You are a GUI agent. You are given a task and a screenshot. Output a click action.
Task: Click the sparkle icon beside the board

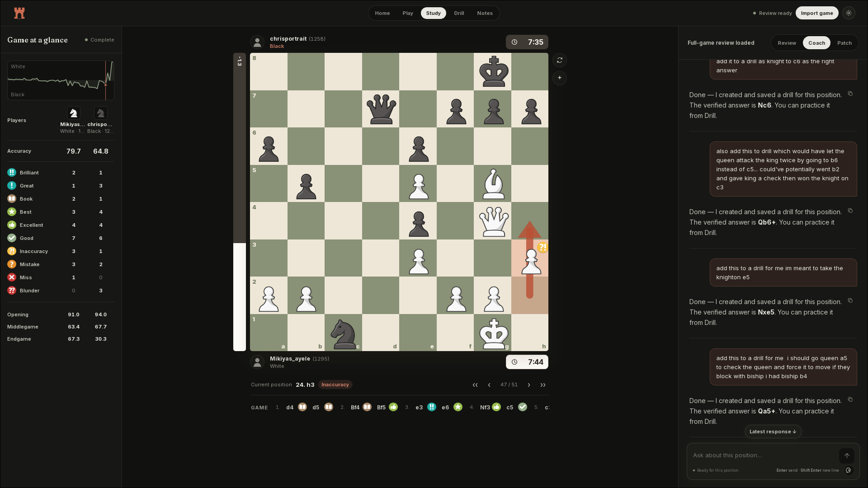pyautogui.click(x=560, y=78)
